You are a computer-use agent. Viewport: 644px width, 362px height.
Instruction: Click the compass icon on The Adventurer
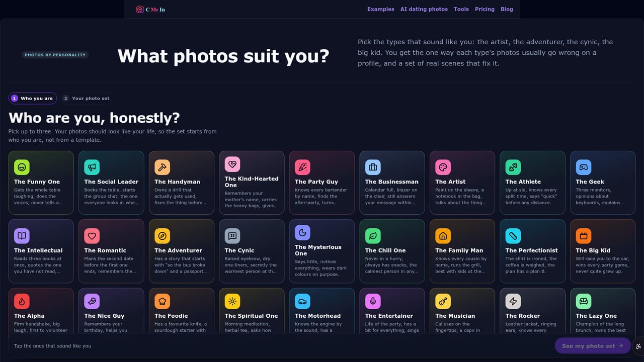tap(162, 236)
